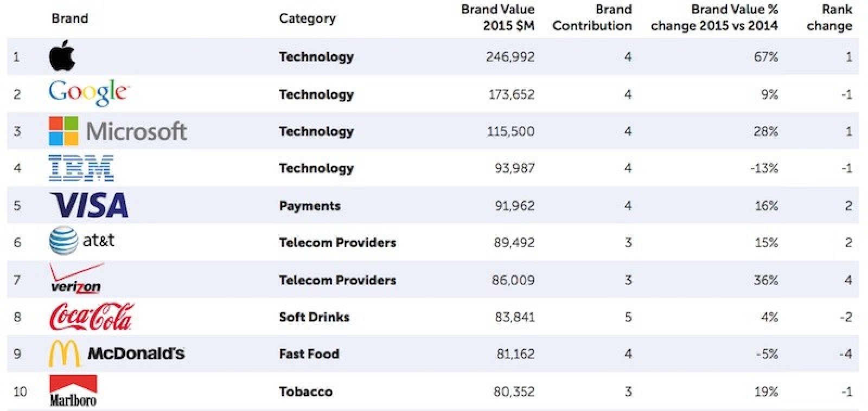Viewport: 868px width, 411px height.
Task: Click the Rank change column header
Action: 829,17
